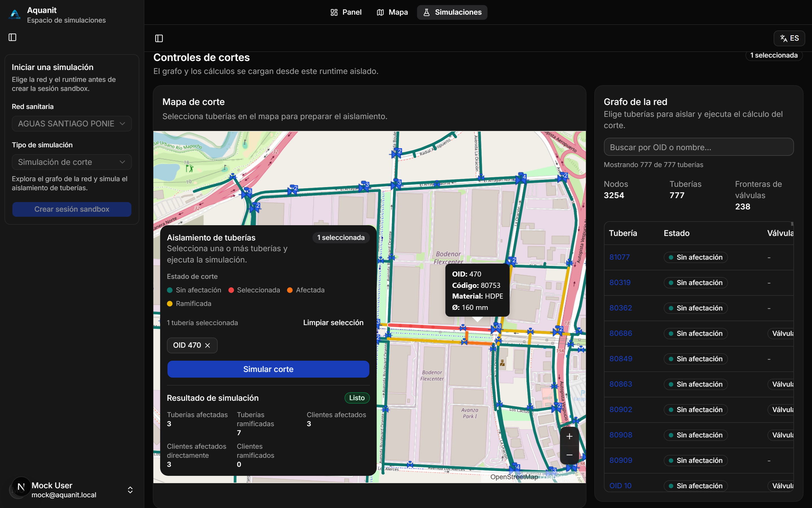Expand the Red sanitaria dropdown
Screen dimensions: 812x508
72,124
